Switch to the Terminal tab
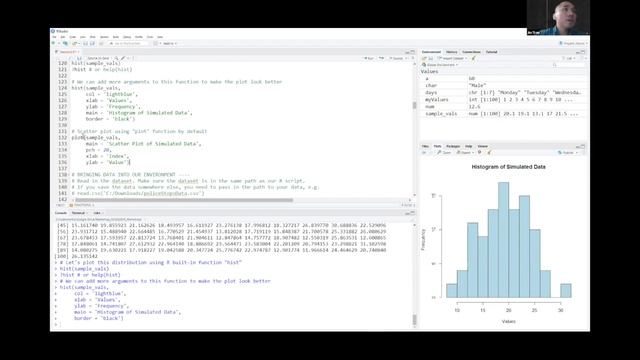 [x=78, y=213]
